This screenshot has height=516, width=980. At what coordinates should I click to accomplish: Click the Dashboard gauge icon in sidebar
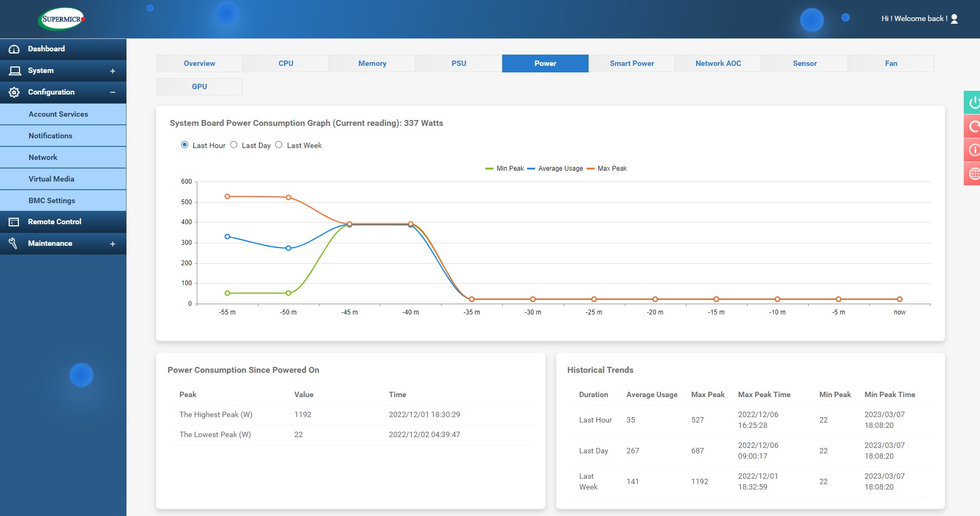pyautogui.click(x=14, y=49)
